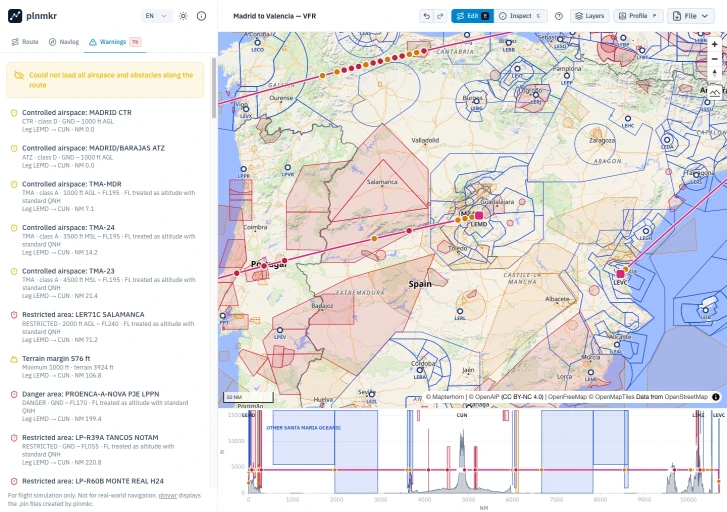Select the TMA-24 controlled airspace warning
This screenshot has height=512, width=727.
pos(106,240)
